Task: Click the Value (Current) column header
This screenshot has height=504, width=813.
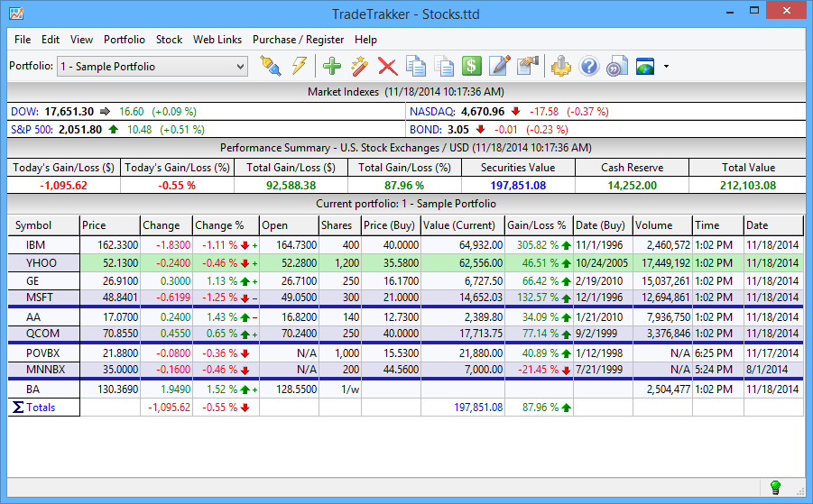Action: [x=463, y=225]
